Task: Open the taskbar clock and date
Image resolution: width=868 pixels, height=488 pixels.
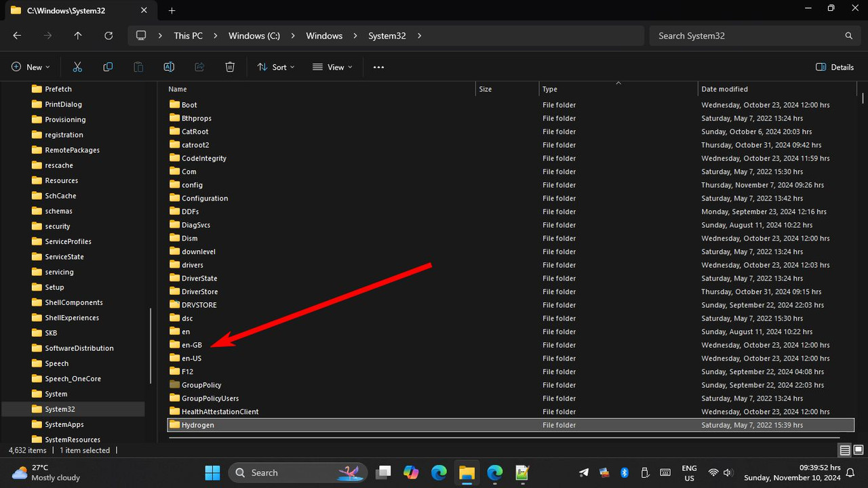Action: 792,472
